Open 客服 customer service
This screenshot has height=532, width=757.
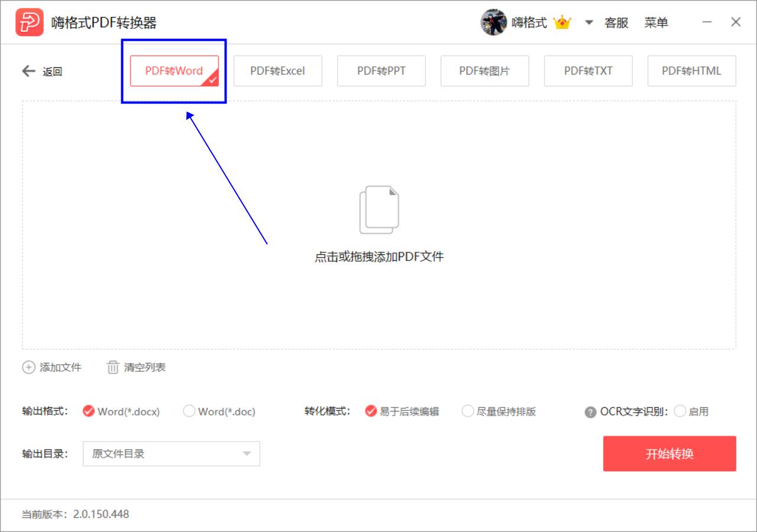(616, 22)
